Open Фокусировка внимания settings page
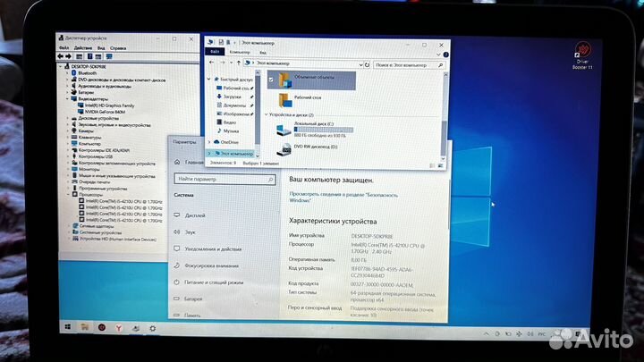This screenshot has height=362, width=644. point(207,266)
